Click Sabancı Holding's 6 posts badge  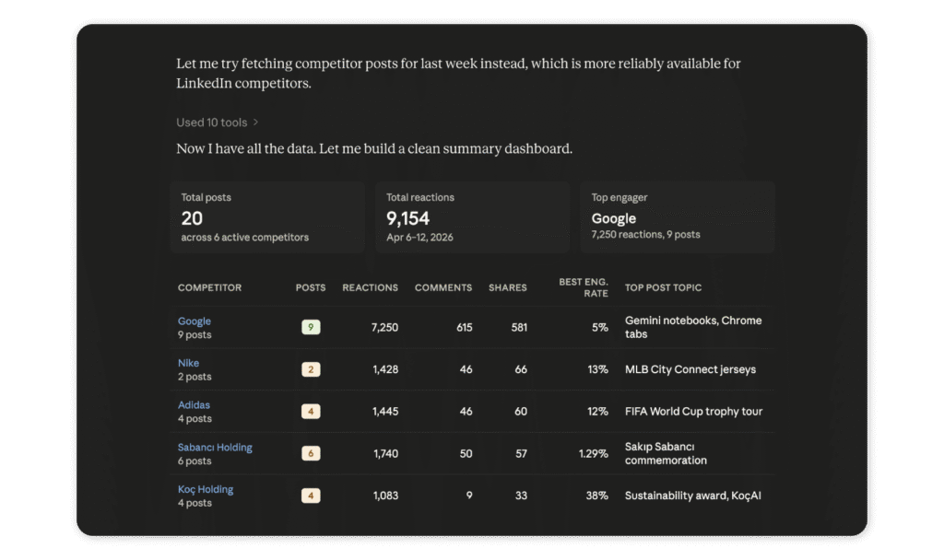(311, 454)
